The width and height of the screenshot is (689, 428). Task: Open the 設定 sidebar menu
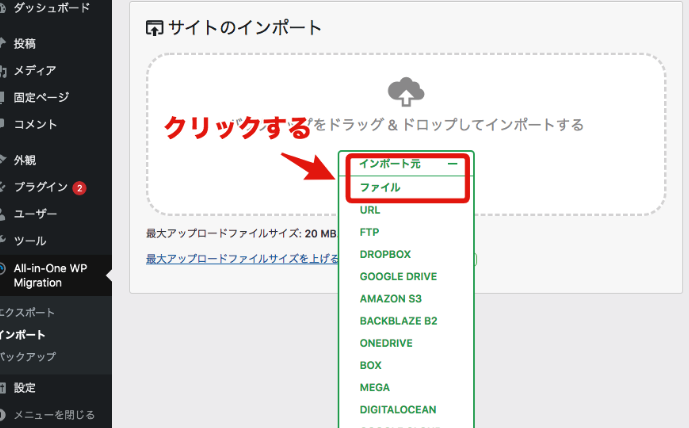[x=24, y=388]
